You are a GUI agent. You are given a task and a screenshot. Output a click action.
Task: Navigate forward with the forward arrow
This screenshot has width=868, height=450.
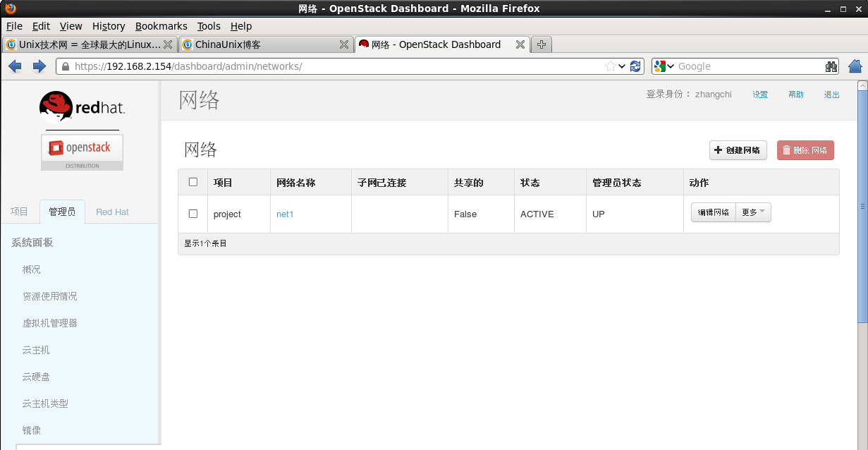point(40,66)
